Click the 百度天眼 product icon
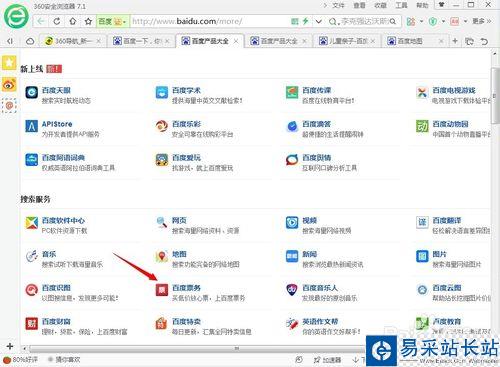Viewport: 500px width, 367px height. click(x=32, y=92)
